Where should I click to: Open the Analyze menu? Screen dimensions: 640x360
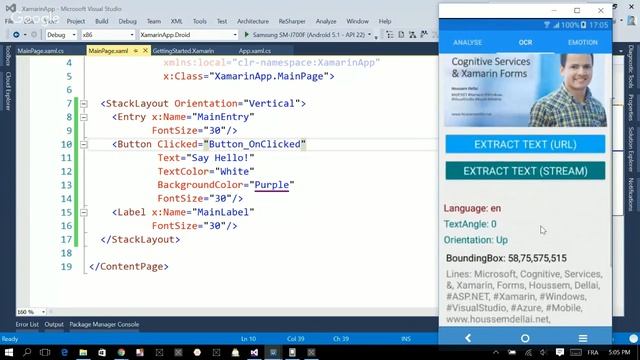[326, 21]
